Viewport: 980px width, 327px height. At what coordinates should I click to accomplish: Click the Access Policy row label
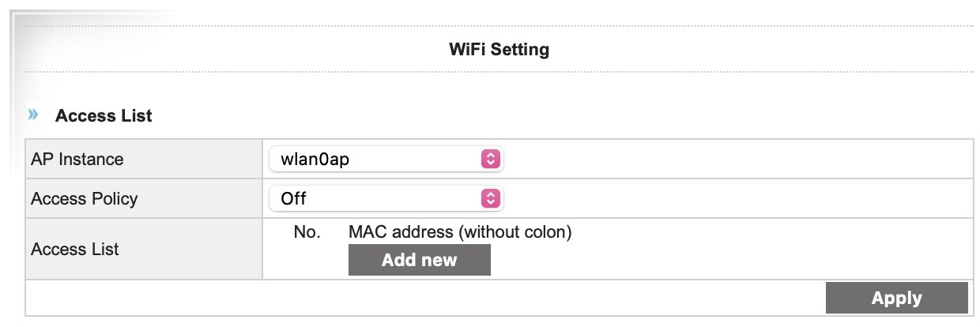(84, 198)
